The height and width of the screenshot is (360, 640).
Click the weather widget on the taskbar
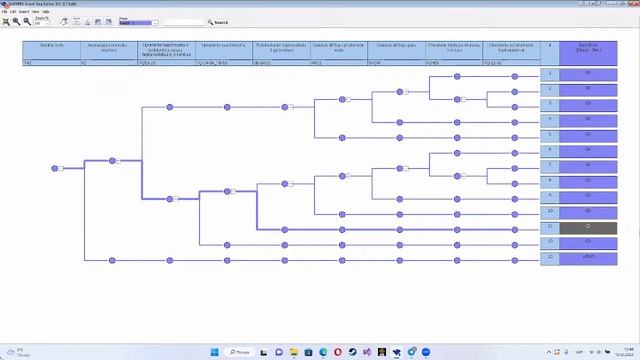18,352
